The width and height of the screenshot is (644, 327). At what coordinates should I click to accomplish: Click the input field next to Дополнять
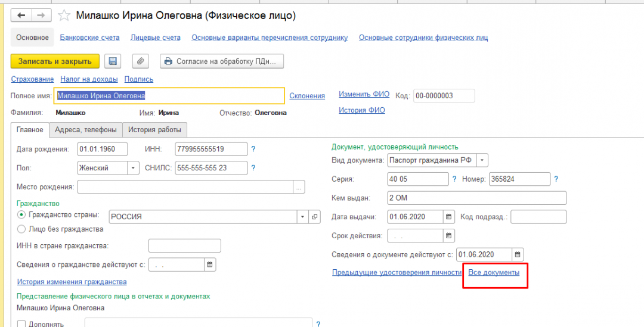(x=199, y=322)
